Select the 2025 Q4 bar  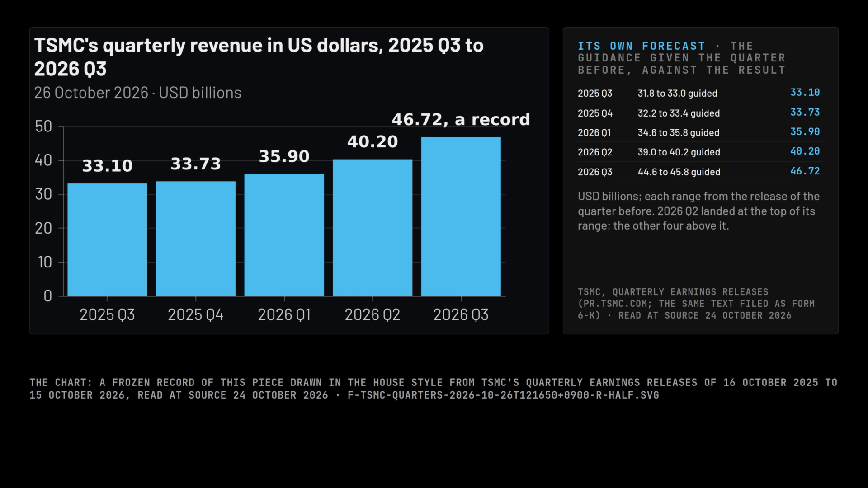tap(196, 239)
